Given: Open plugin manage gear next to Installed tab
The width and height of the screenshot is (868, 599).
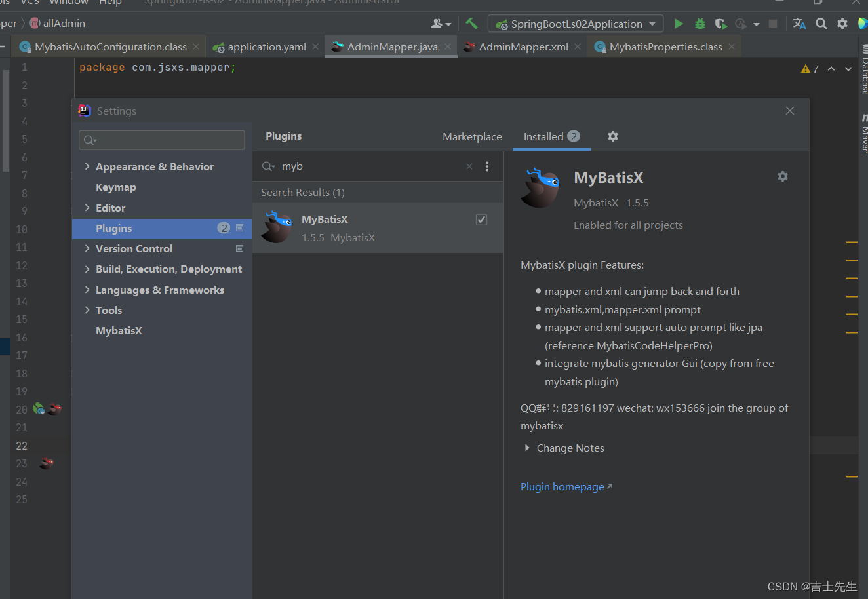Looking at the screenshot, I should tap(613, 136).
